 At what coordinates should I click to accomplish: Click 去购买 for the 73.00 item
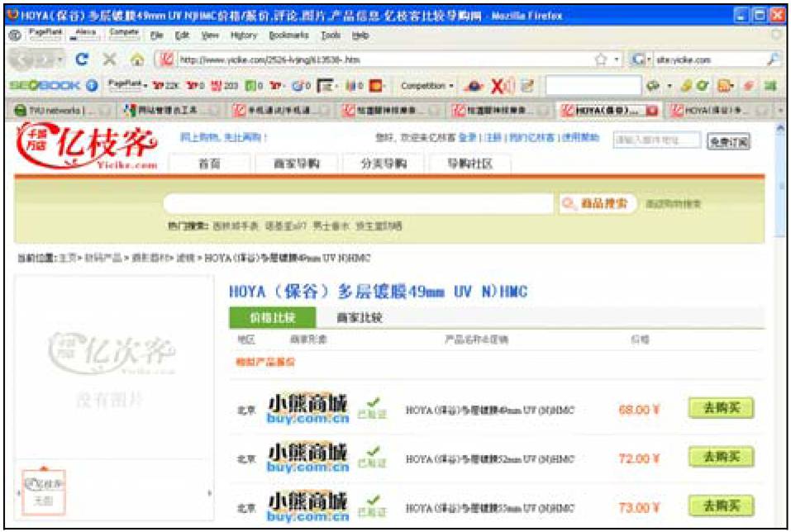722,506
